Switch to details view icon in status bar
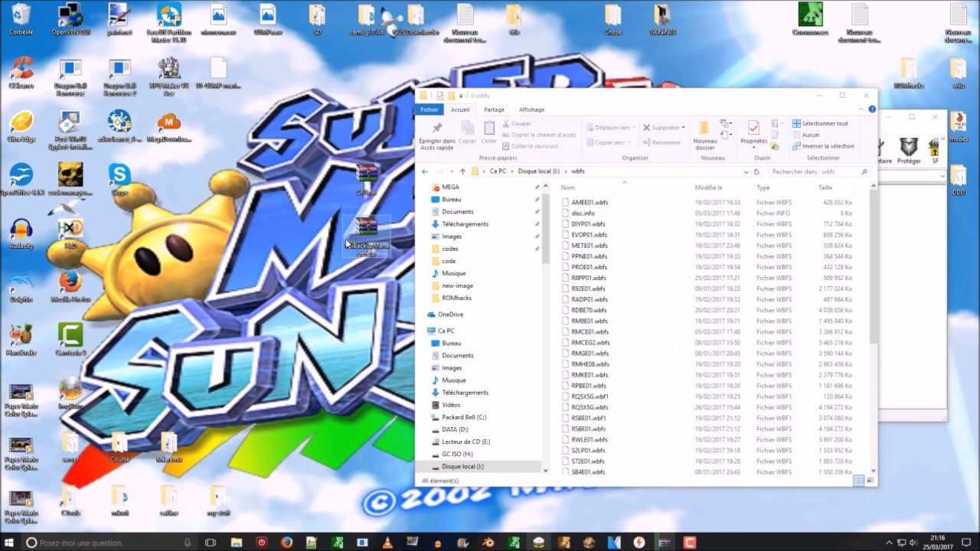This screenshot has width=980, height=551. point(858,481)
